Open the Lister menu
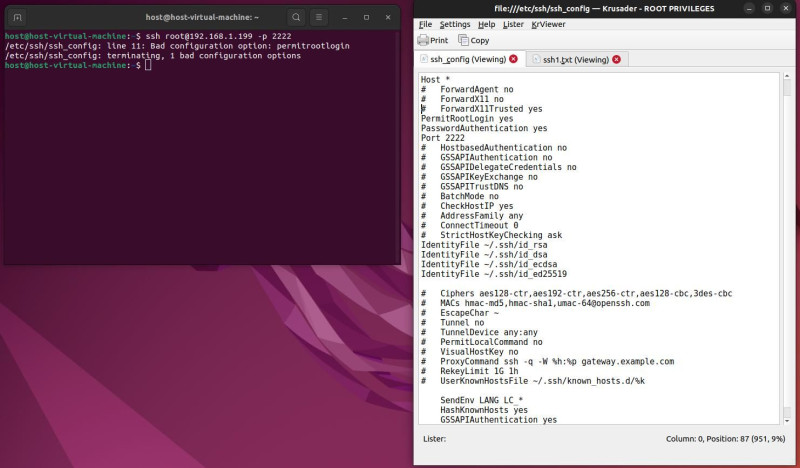 tap(513, 24)
